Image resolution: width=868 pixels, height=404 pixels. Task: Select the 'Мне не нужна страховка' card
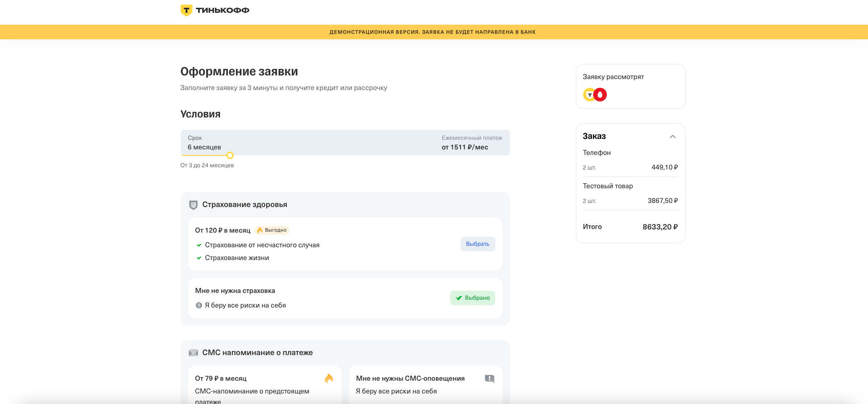point(345,298)
